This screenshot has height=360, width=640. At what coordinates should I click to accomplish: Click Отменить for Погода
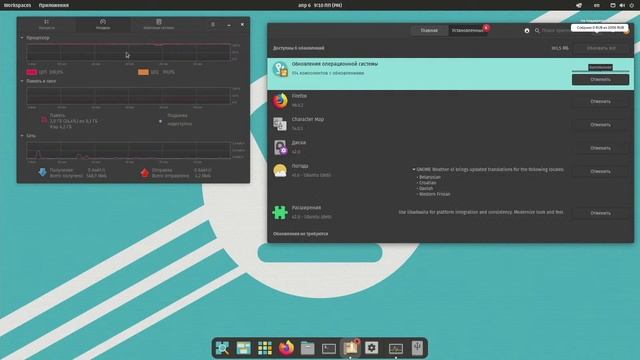[600, 171]
